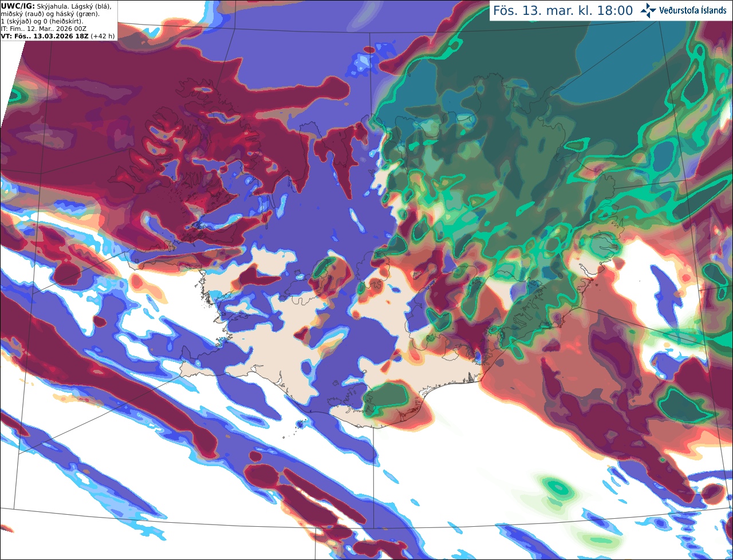This screenshot has height=560, width=733.
Task: Click the 'VT: Fös.. 13.03.2026 18Z' valid time
Action: point(45,36)
